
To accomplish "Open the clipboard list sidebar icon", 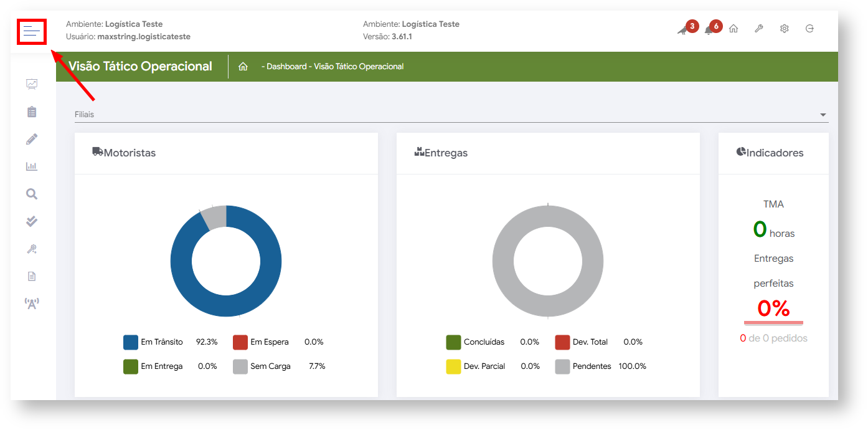I will point(32,112).
